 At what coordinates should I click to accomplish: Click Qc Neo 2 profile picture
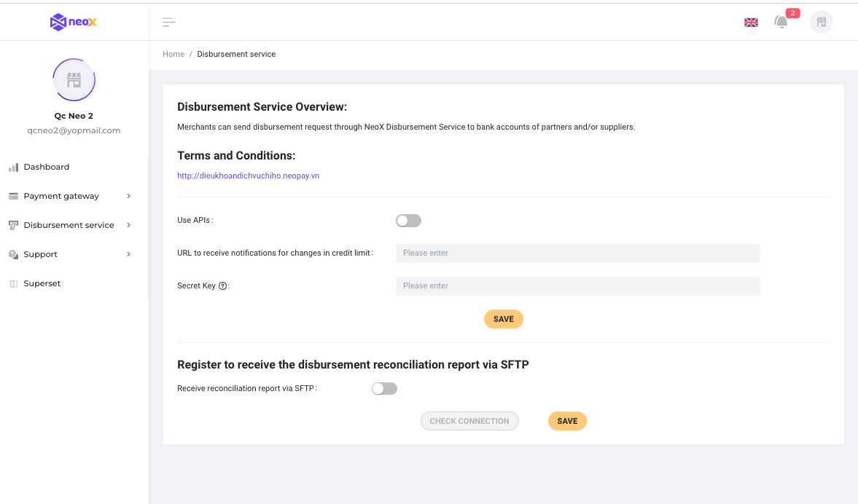74,79
